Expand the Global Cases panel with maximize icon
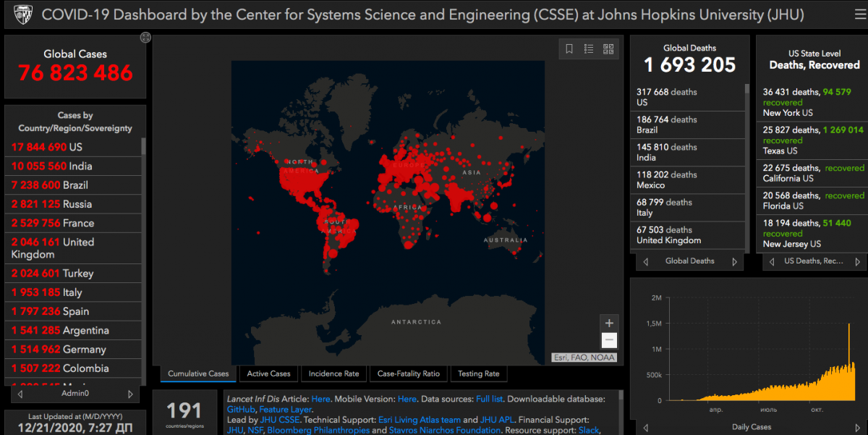Viewport: 868px width, 435px height. [x=145, y=37]
